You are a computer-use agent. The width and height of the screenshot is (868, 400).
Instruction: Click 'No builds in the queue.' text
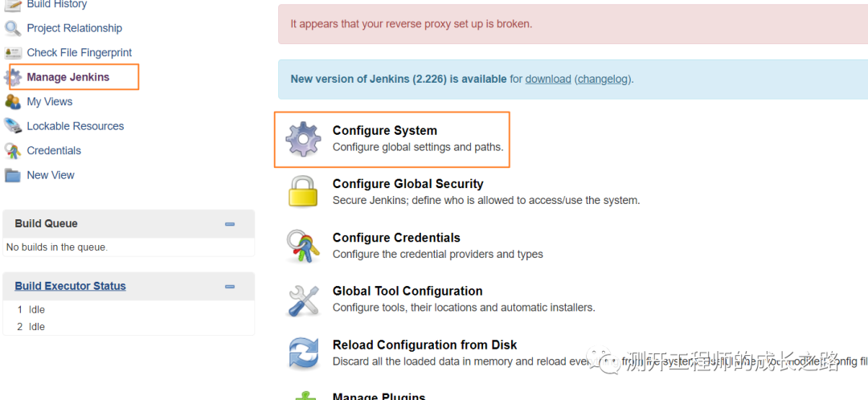click(57, 247)
